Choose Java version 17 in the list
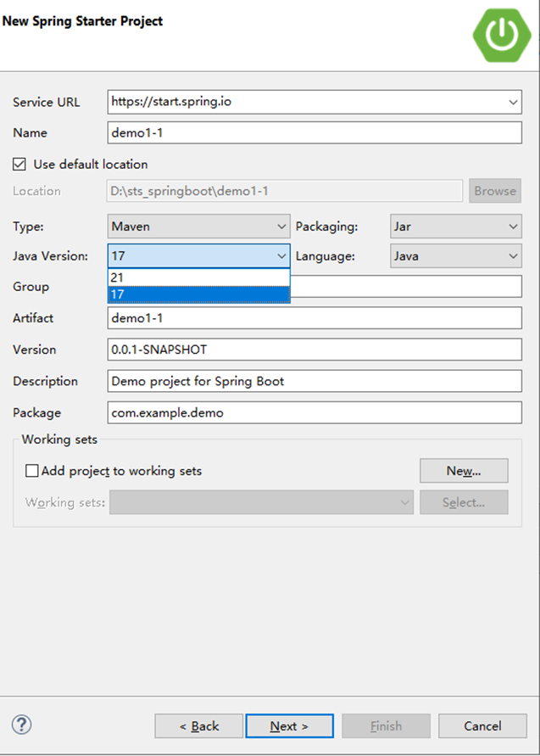540x756 pixels. click(198, 296)
